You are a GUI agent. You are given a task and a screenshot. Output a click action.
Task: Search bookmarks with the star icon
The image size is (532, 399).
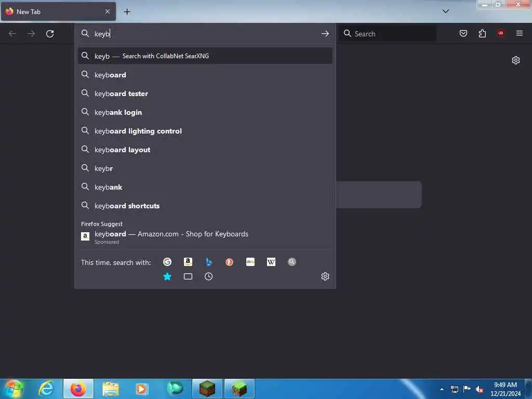tap(167, 276)
